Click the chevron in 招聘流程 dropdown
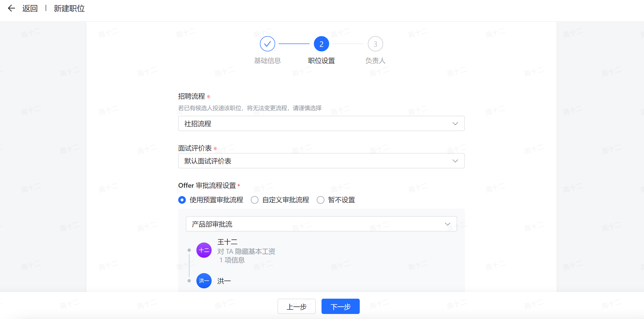The height and width of the screenshot is (319, 644). pyautogui.click(x=455, y=124)
